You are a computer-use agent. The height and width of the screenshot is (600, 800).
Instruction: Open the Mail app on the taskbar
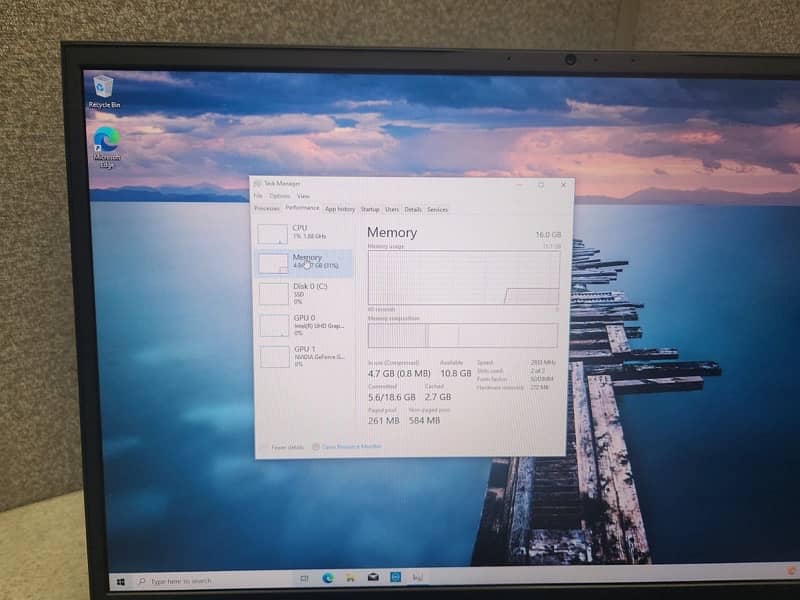[x=373, y=578]
